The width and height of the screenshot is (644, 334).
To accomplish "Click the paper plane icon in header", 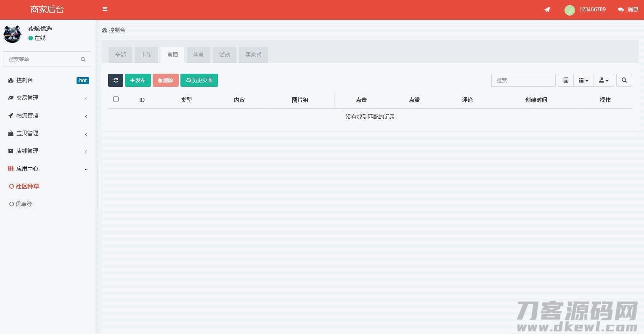I will pos(547,9).
